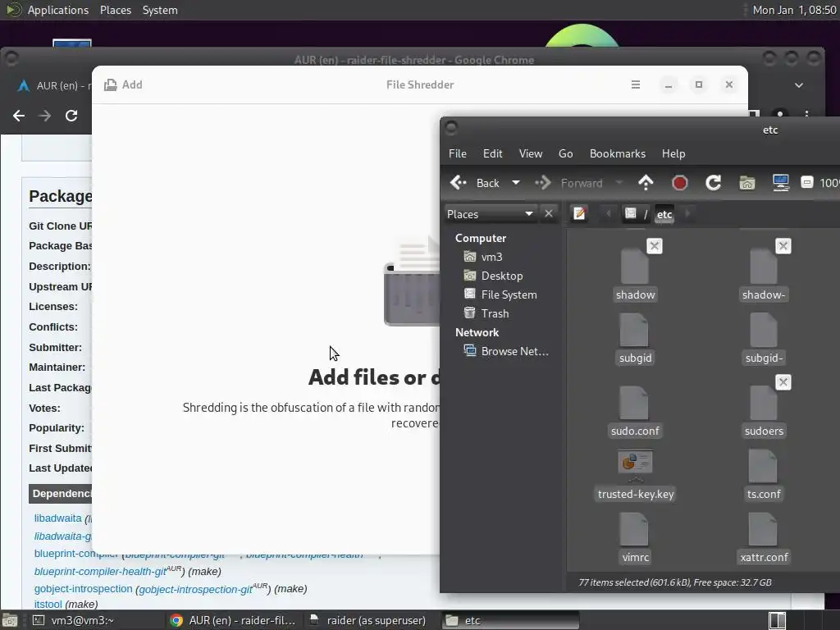Click the Computer toolbar icon

click(x=781, y=183)
